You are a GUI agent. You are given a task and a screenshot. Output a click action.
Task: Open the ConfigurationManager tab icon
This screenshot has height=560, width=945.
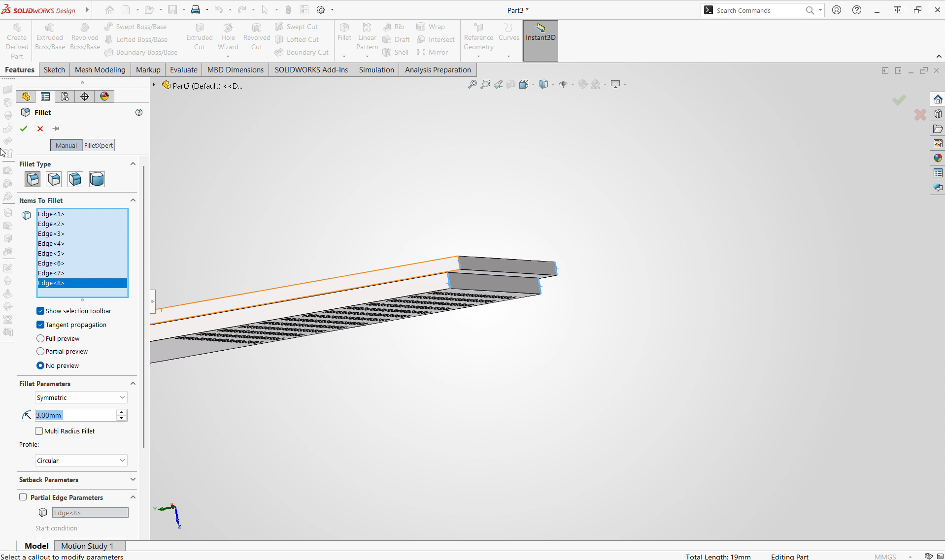click(65, 97)
